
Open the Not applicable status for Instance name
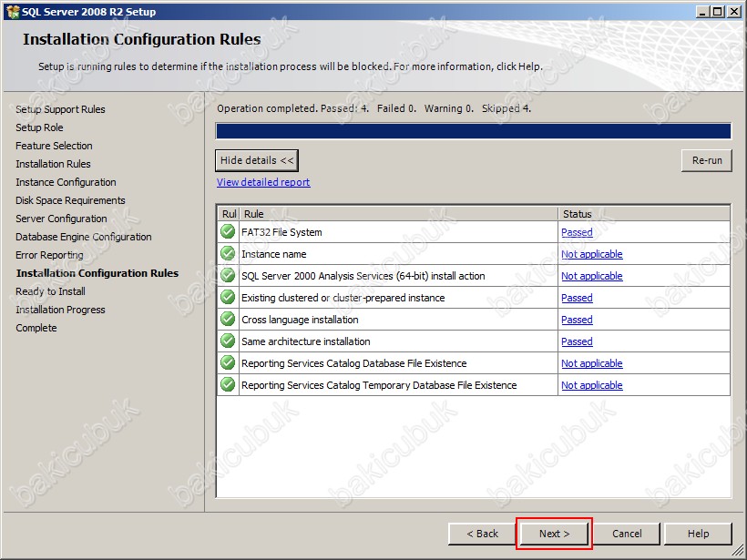tap(592, 254)
